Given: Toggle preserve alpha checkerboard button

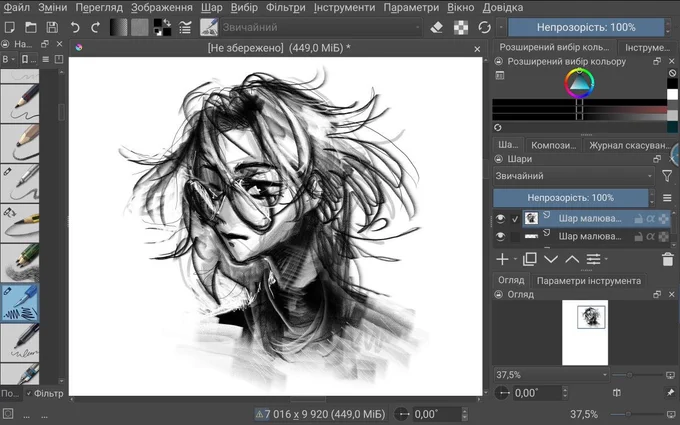Looking at the screenshot, I should click(x=461, y=27).
